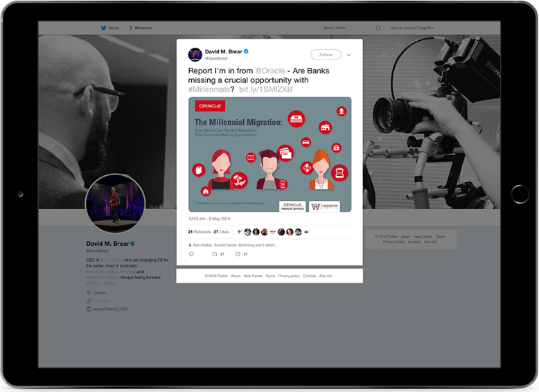Click Help Centre in tweet modal footer
Viewport: 539px width, 392px height.
[x=253, y=276]
